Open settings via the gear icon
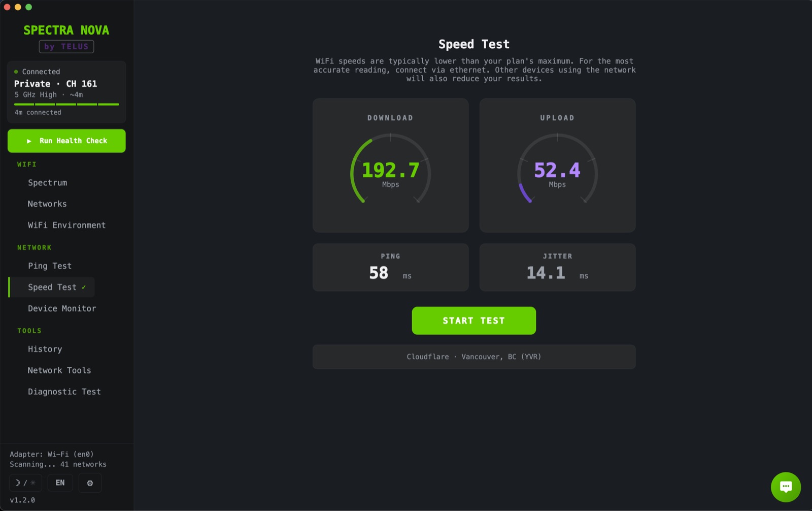The image size is (812, 511). point(90,483)
